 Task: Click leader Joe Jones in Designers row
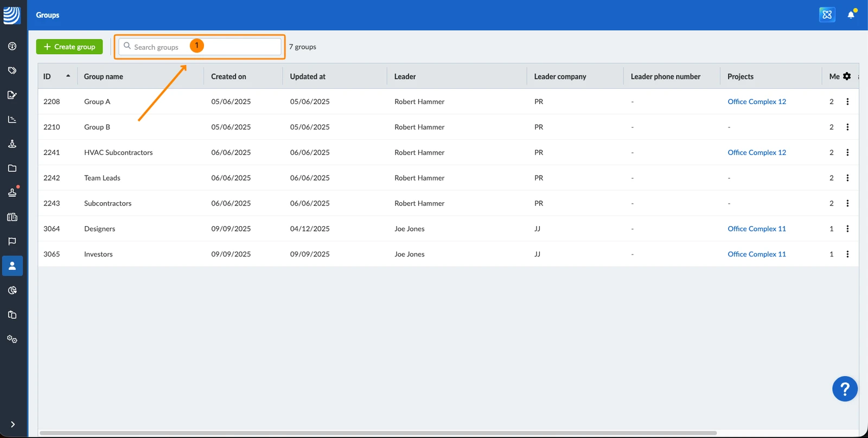coord(410,229)
